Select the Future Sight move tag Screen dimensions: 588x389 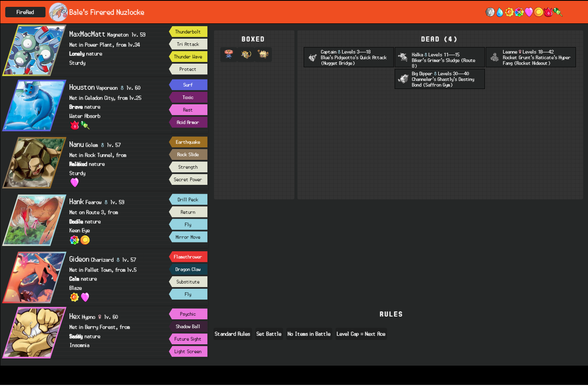[x=188, y=339]
